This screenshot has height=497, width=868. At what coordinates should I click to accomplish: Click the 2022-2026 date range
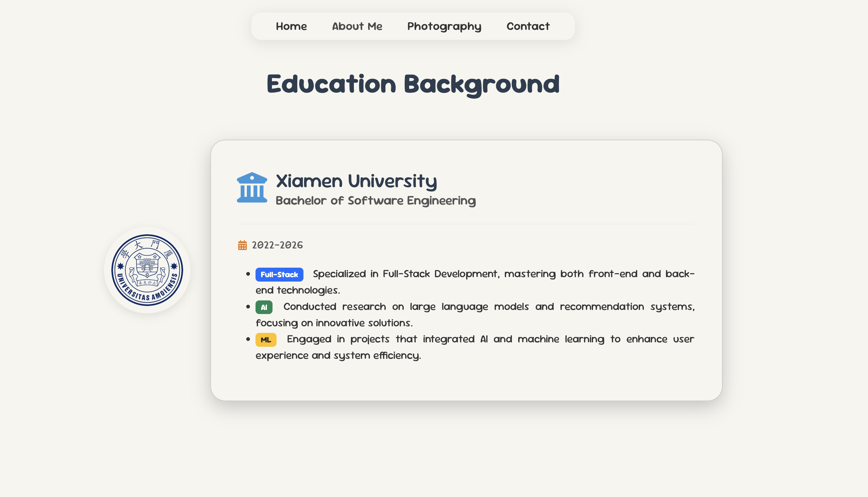[277, 245]
